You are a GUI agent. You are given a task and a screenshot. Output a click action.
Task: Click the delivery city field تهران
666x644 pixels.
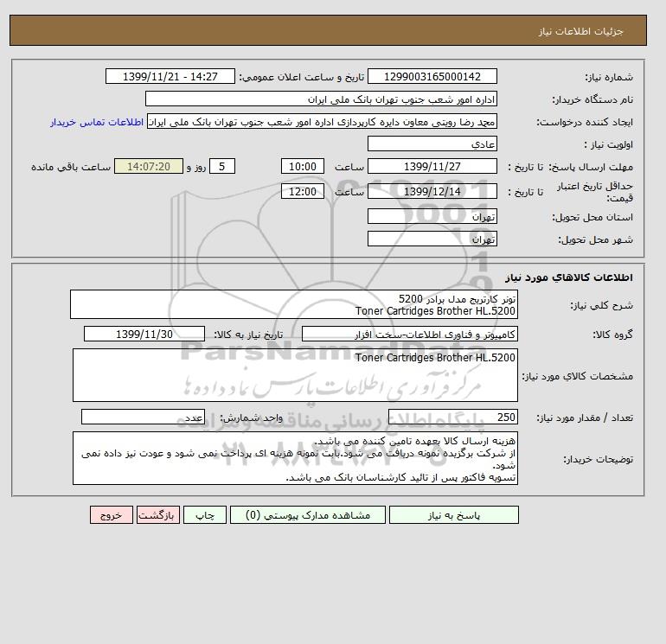432,239
